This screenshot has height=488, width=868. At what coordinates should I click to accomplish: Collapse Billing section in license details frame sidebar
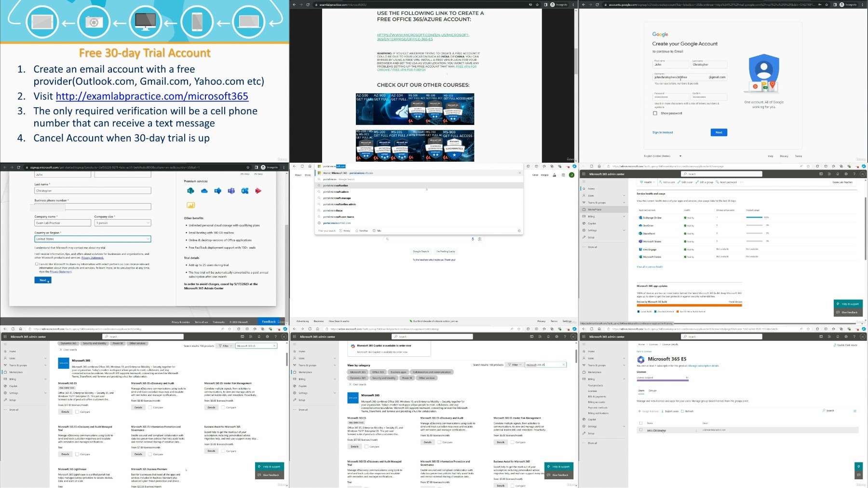tap(624, 379)
